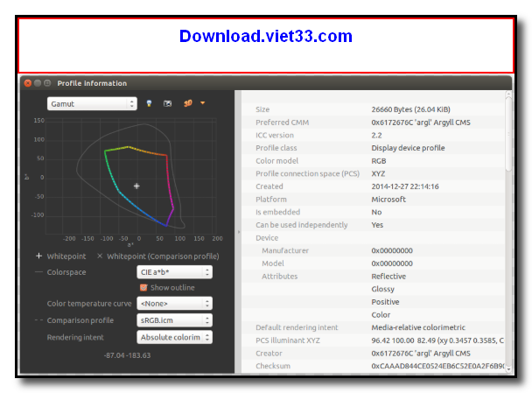Select the Creator row value
532x393 pixels.
pyautogui.click(x=421, y=354)
